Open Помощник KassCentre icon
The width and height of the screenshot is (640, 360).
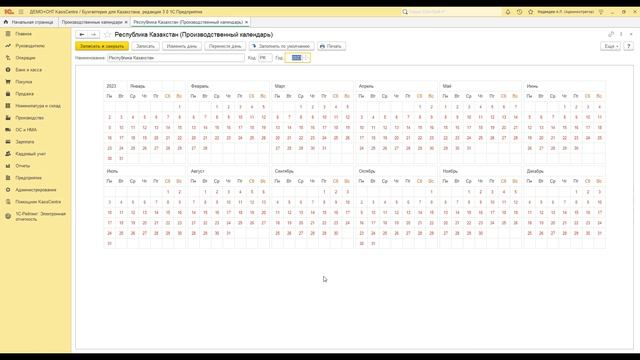click(x=8, y=202)
